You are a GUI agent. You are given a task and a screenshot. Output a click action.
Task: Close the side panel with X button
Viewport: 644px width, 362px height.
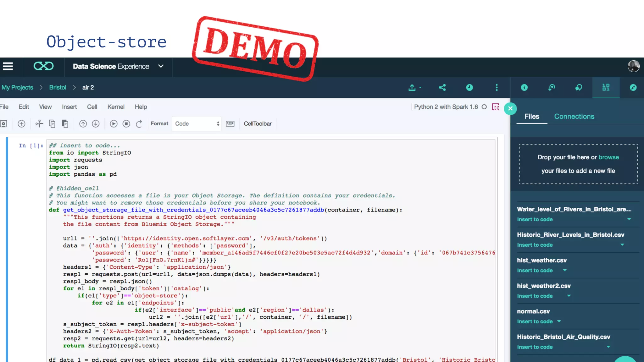[510, 109]
